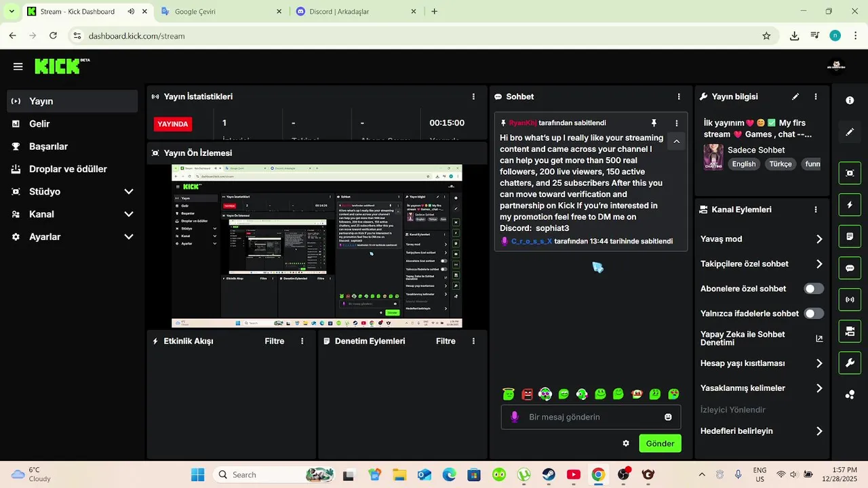Toggle the chat bubble widget icon
The width and height of the screenshot is (868, 488).
pos(850,268)
